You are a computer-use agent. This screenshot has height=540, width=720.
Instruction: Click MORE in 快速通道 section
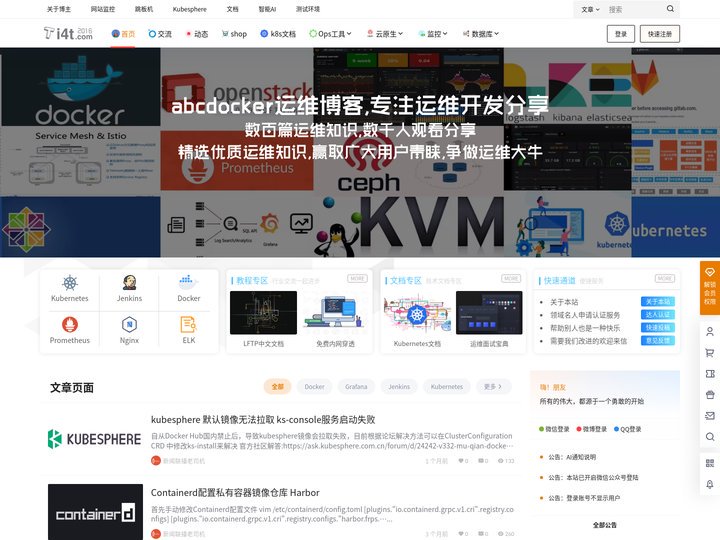coord(664,279)
